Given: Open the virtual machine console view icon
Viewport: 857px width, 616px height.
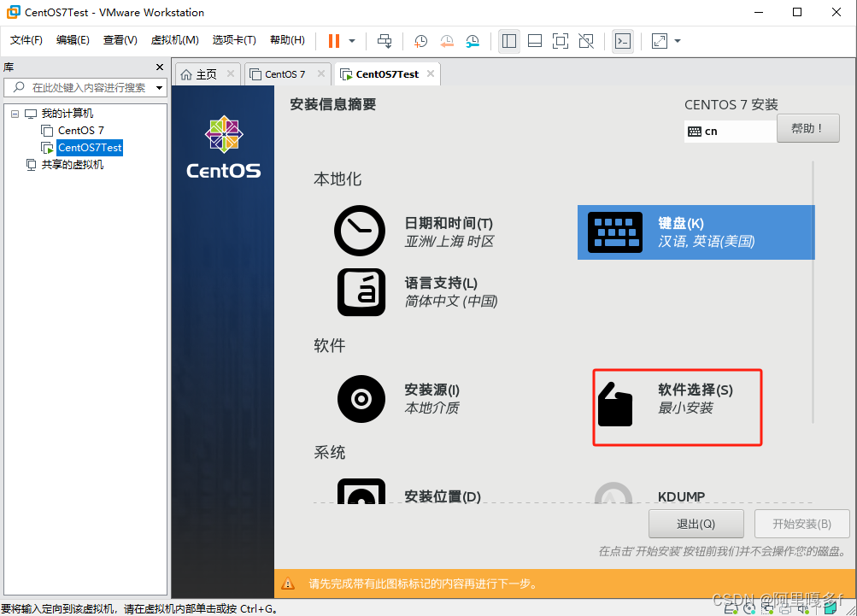Looking at the screenshot, I should [622, 40].
